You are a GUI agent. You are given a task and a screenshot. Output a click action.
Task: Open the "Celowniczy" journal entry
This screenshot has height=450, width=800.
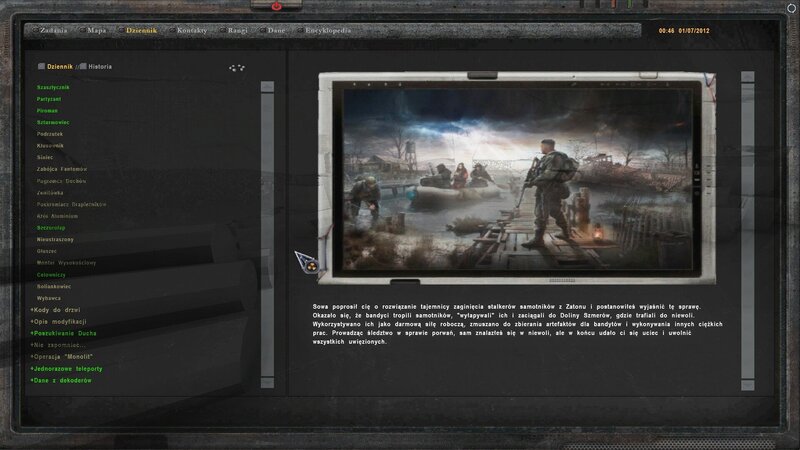[x=52, y=274]
